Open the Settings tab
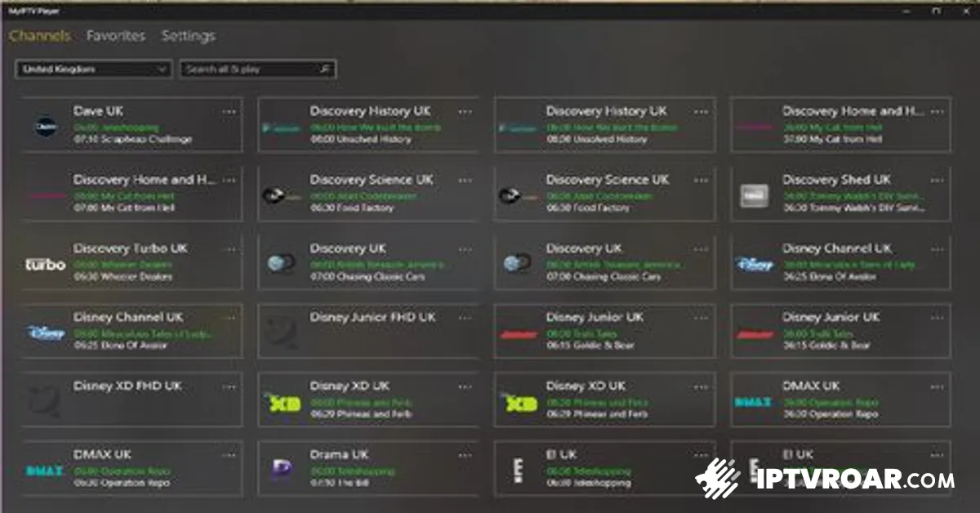 (189, 36)
